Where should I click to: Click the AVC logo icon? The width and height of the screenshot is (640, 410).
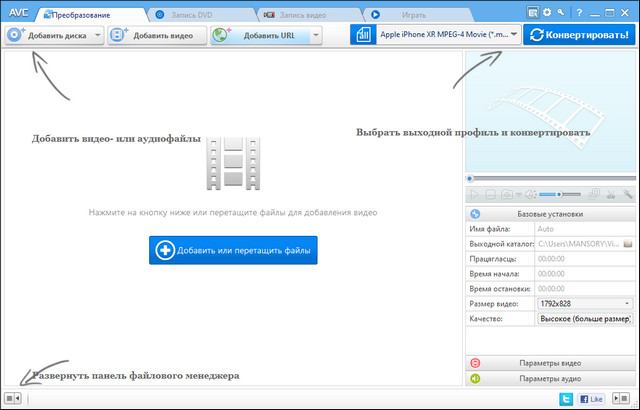(x=18, y=12)
